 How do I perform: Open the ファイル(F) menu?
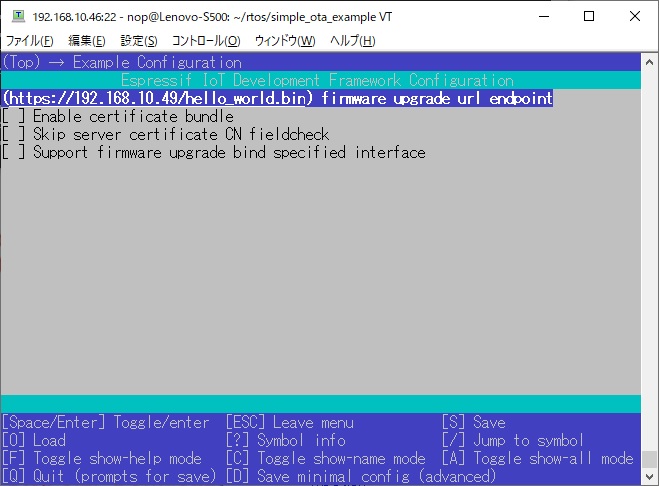[29, 41]
